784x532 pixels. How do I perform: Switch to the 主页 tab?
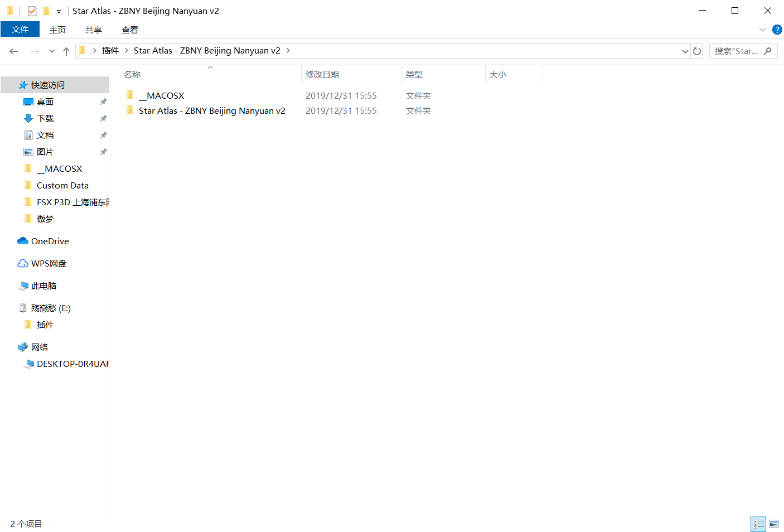click(x=57, y=30)
